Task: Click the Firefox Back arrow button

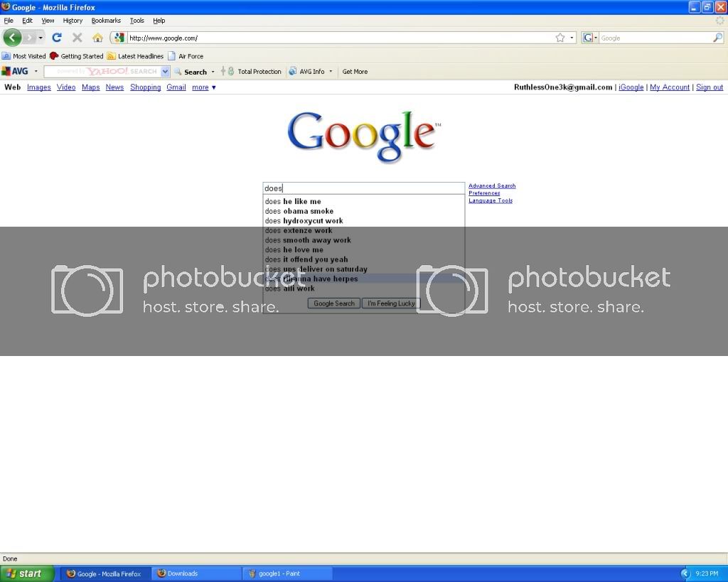Action: point(13,38)
